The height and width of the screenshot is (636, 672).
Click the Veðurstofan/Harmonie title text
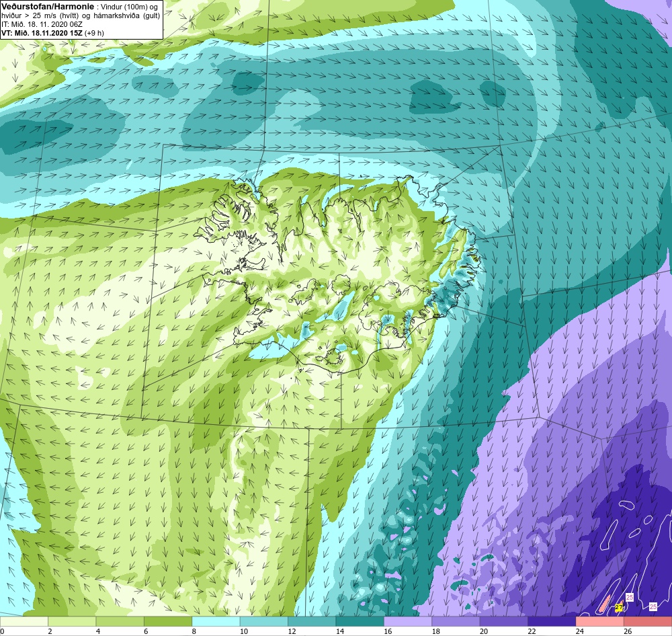pyautogui.click(x=47, y=7)
